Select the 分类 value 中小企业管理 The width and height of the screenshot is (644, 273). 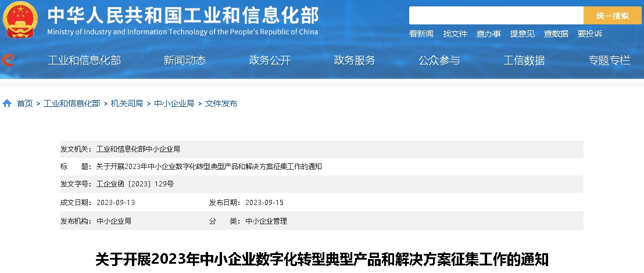(266, 221)
